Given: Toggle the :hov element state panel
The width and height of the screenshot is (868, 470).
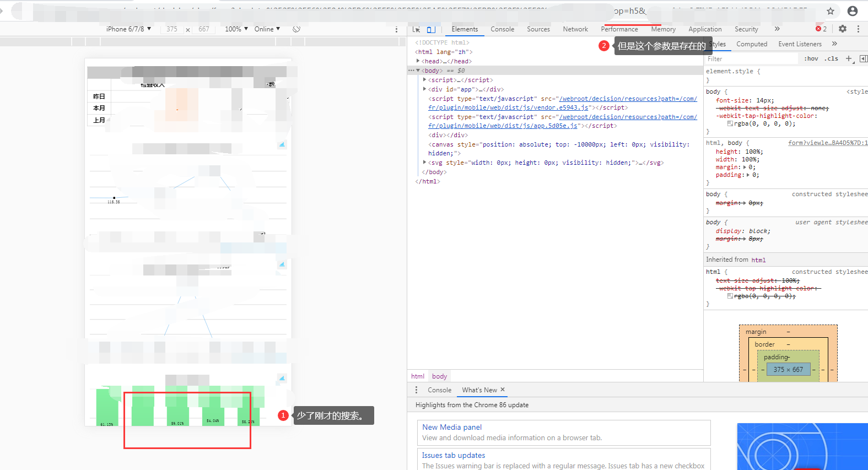Looking at the screenshot, I should coord(811,58).
